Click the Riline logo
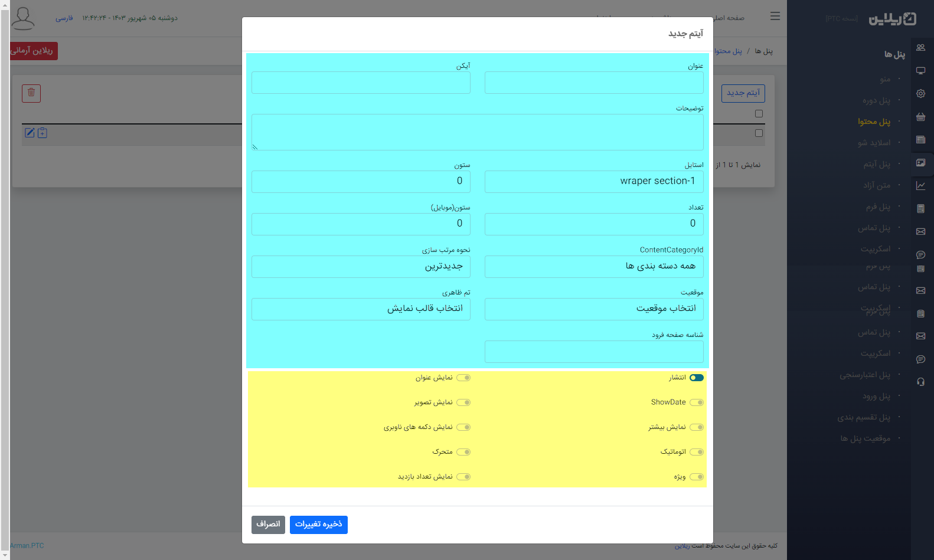934x560 pixels. (893, 19)
